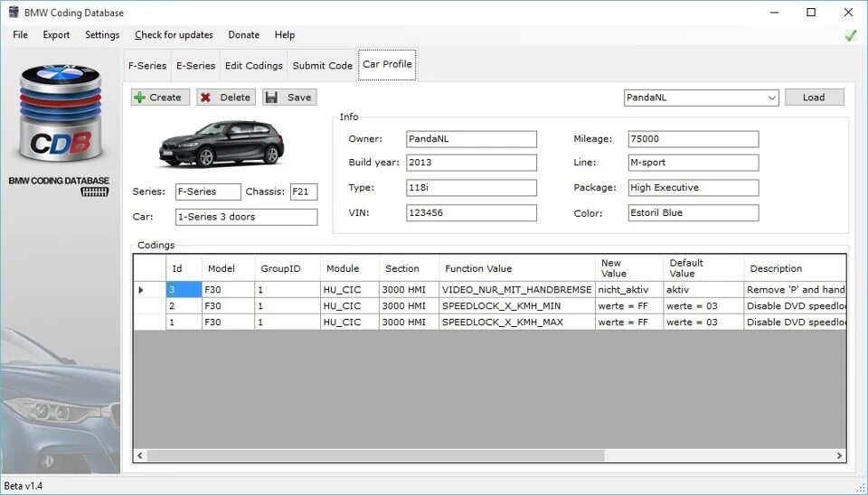Click the app icon in title bar
Viewport: 868px width, 495px height.
point(14,12)
